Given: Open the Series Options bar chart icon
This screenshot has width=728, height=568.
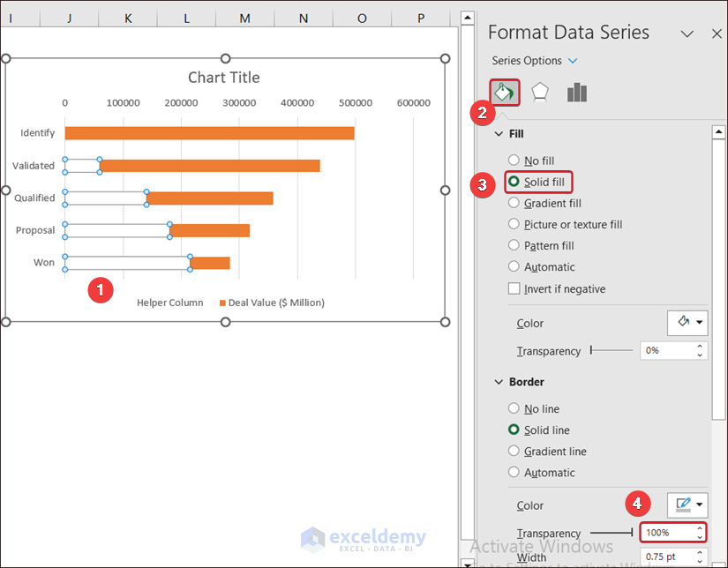Looking at the screenshot, I should tap(577, 93).
